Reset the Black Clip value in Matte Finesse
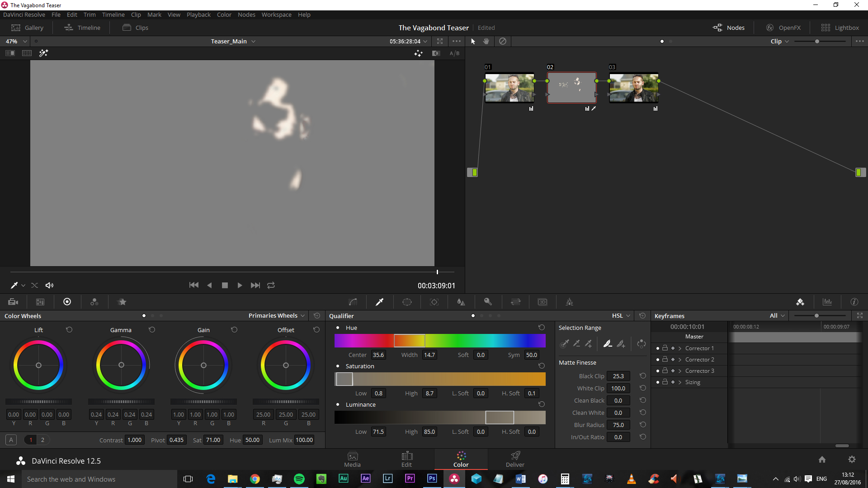 642,375
